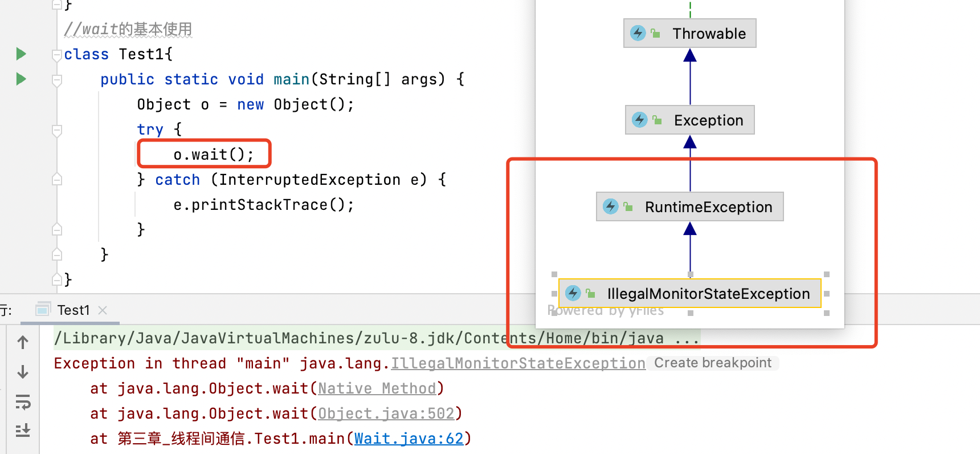The width and height of the screenshot is (980, 454).
Task: Select the RuntimeException diagram node
Action: click(x=689, y=207)
